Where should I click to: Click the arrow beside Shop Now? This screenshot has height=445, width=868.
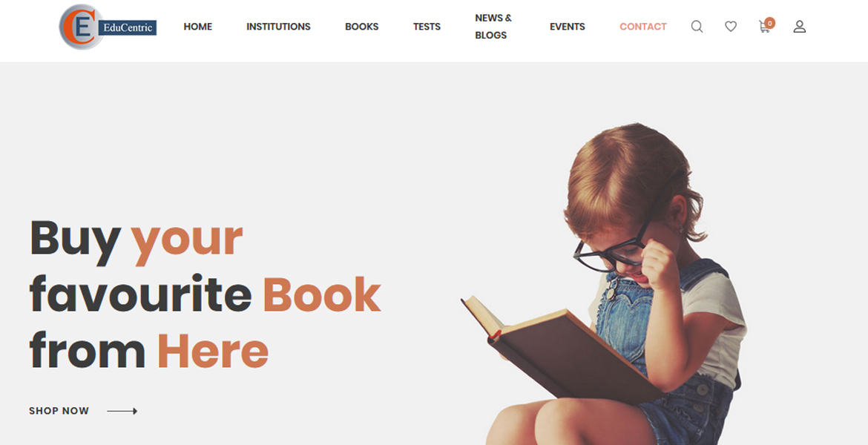[x=122, y=411]
